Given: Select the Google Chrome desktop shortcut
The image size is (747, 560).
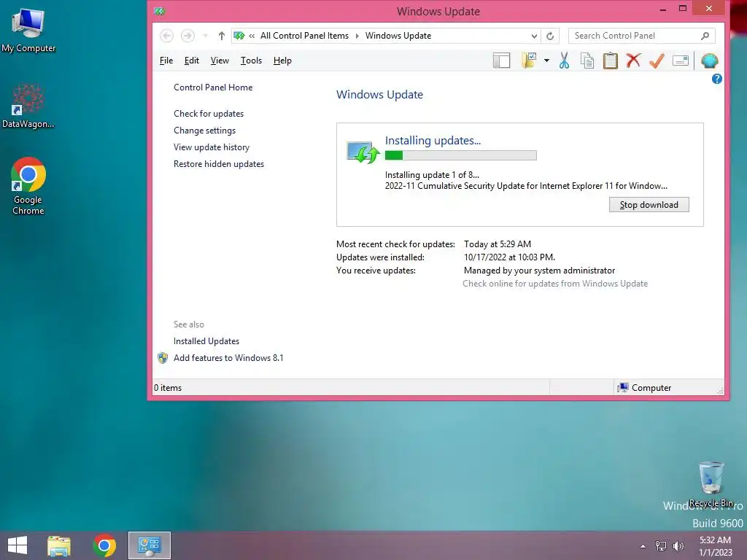Looking at the screenshot, I should point(28,186).
